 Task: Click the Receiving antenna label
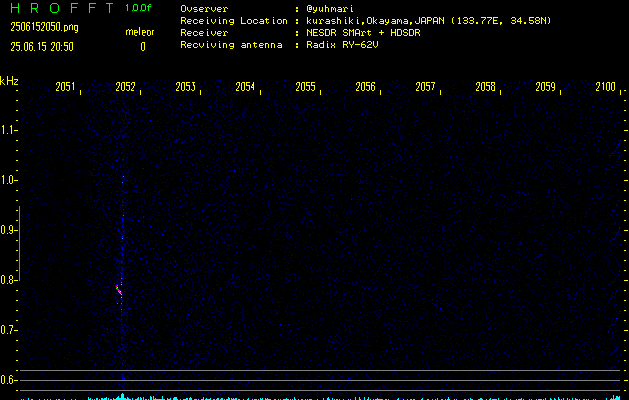(231, 45)
